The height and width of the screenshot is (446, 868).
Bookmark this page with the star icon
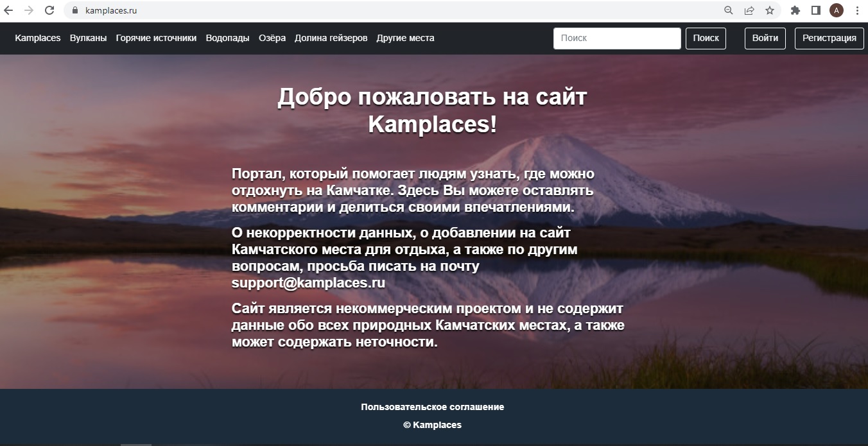[x=769, y=10]
